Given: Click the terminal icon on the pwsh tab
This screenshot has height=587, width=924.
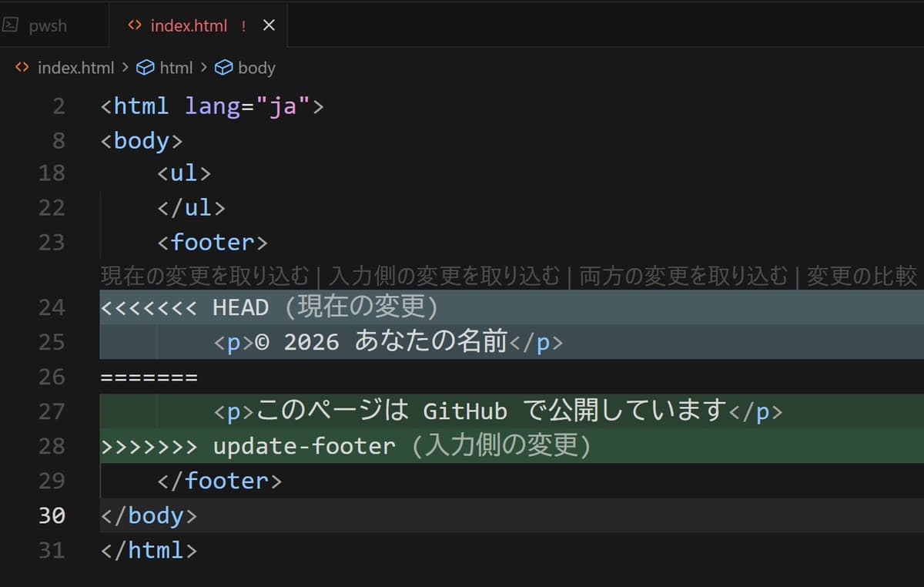Looking at the screenshot, I should (11, 24).
